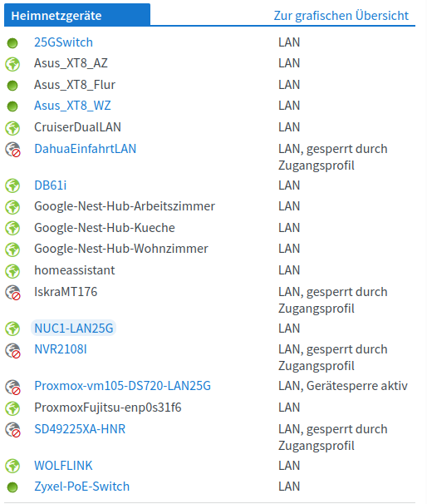The width and height of the screenshot is (427, 504).
Task: Open the Zyxel-PoE-Switch link
Action: 82,487
